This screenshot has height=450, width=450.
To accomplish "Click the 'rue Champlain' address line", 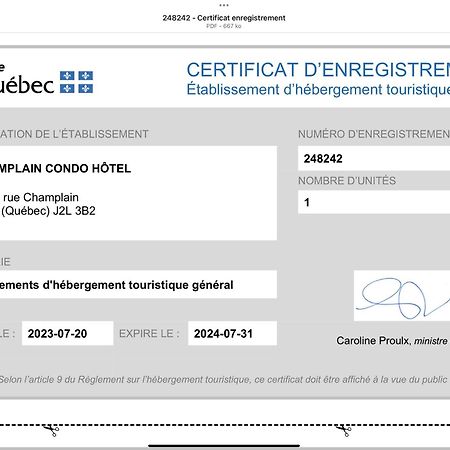I will [x=41, y=197].
